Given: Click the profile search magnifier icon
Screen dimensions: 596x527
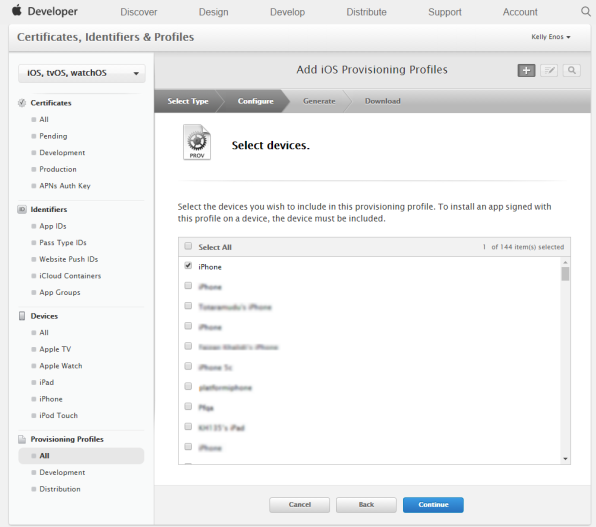Looking at the screenshot, I should [x=571, y=70].
